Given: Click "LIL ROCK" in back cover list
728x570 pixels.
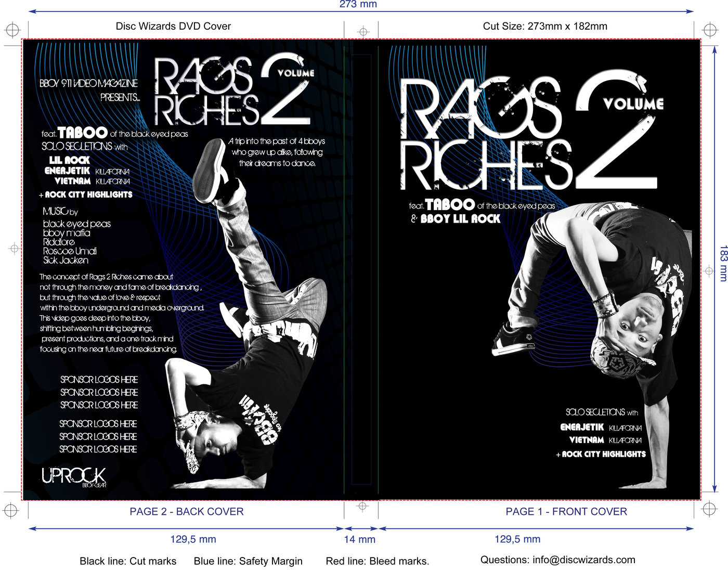Looking at the screenshot, I should [69, 160].
